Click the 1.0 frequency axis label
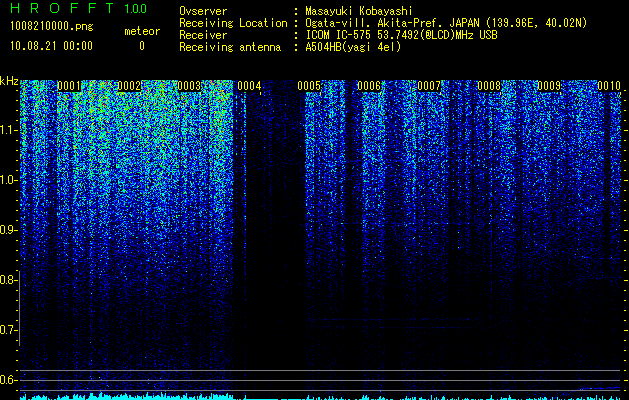This screenshot has width=629, height=400. pos(7,180)
